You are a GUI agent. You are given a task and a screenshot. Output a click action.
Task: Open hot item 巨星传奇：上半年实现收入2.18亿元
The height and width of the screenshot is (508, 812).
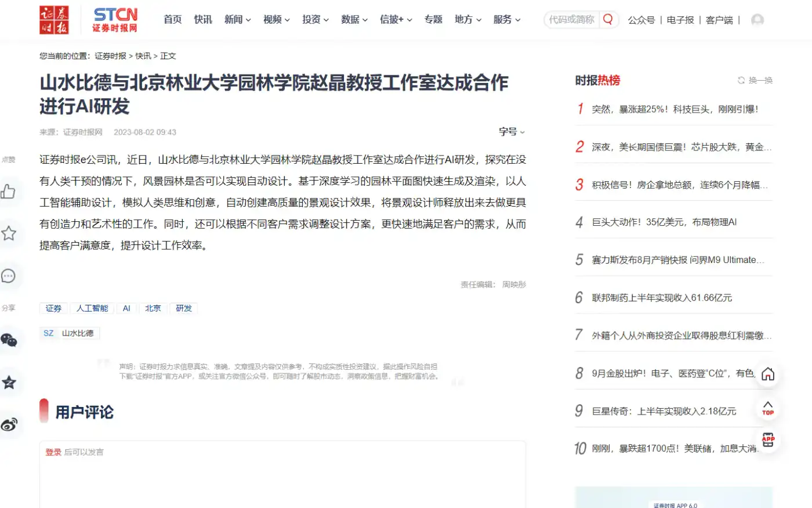tap(664, 411)
